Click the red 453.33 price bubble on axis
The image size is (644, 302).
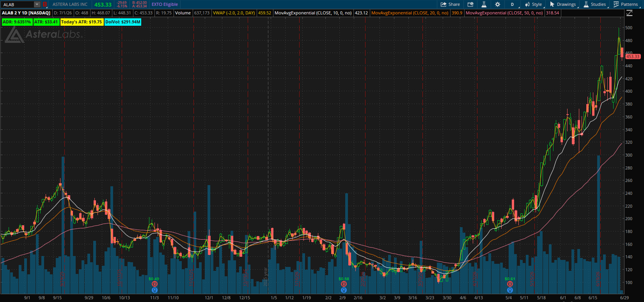pyautogui.click(x=633, y=56)
